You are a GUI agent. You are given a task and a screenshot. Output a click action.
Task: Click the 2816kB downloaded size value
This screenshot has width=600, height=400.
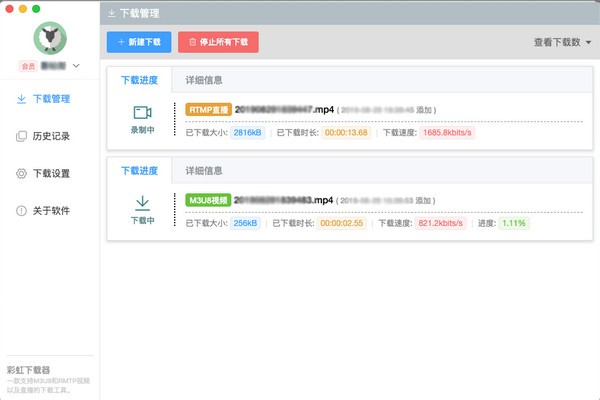248,132
